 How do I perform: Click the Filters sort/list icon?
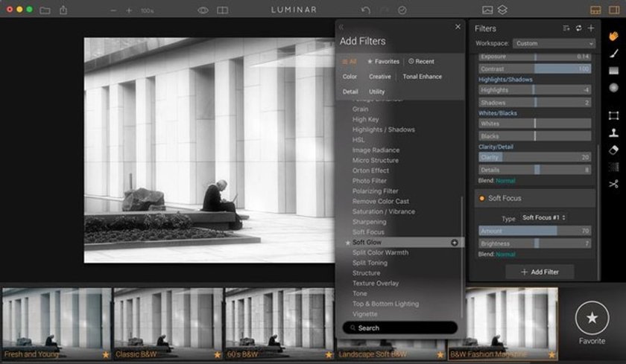coord(566,28)
